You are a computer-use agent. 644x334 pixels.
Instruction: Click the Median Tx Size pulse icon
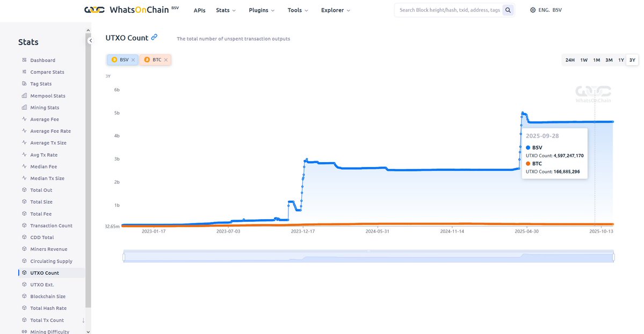tap(24, 178)
